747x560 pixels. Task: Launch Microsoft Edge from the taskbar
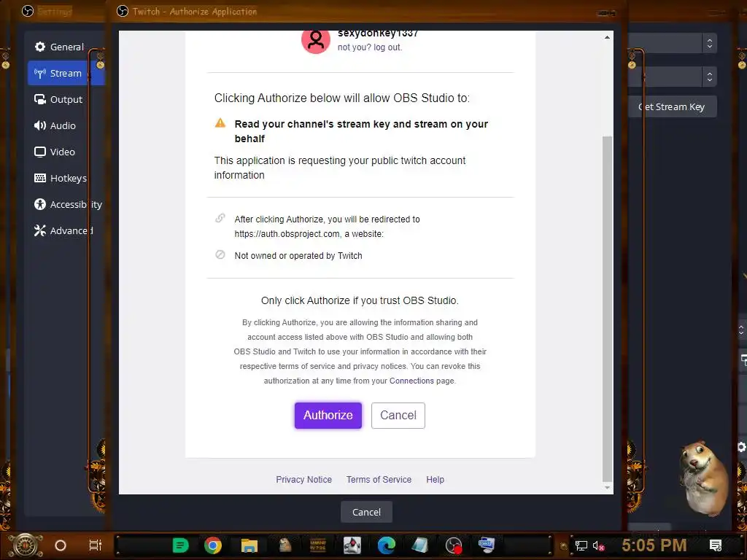pos(387,545)
